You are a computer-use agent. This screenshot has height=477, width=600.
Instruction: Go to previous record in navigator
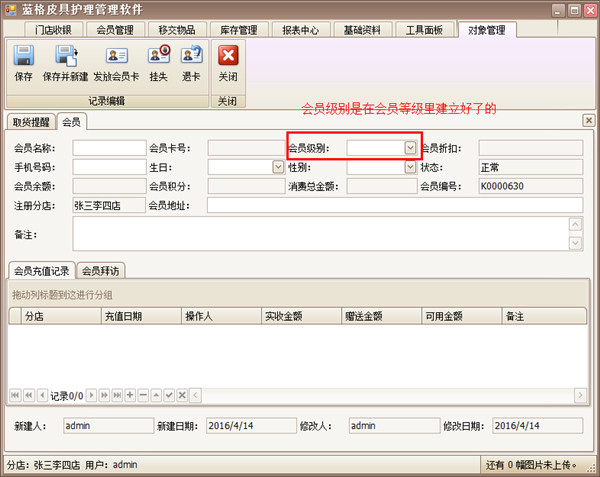click(x=42, y=395)
